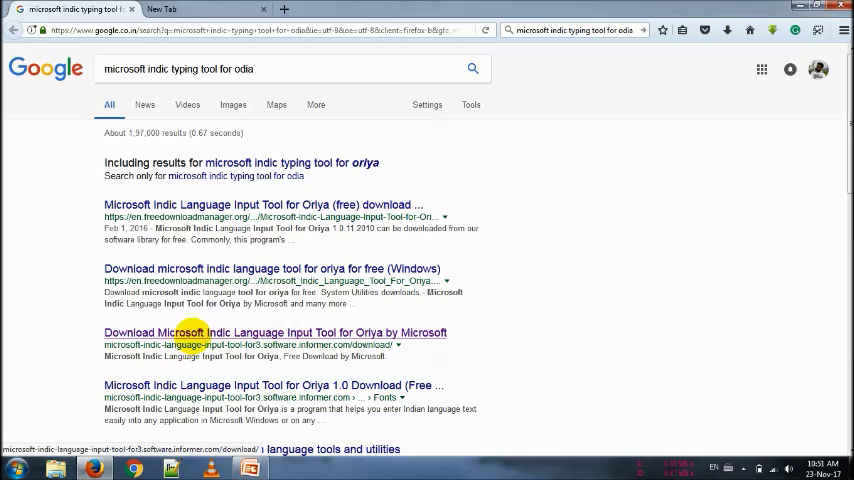The image size is (854, 480).
Task: Open search Settings menu
Action: (x=427, y=105)
